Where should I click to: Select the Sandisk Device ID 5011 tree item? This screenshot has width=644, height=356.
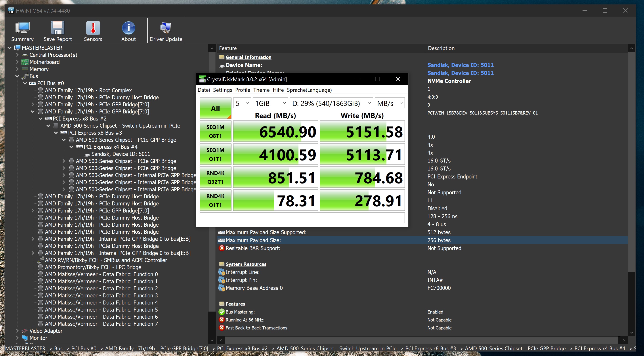coord(120,154)
